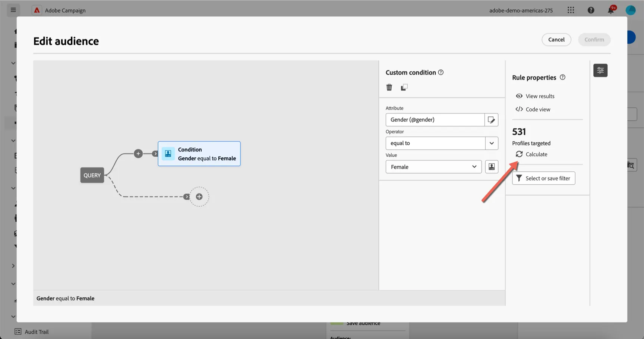
Task: Toggle the rule properties settings panel icon
Action: [x=600, y=70]
